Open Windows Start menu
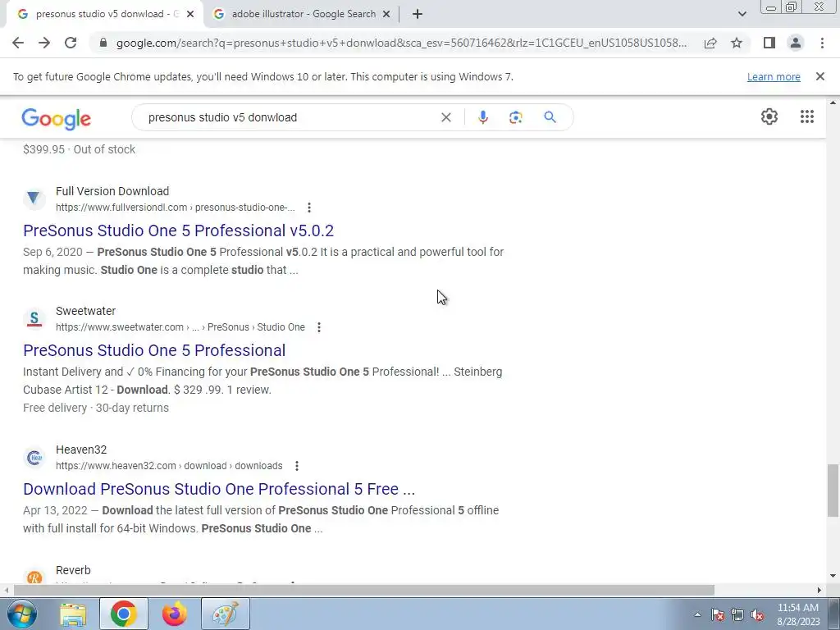 pyautogui.click(x=21, y=614)
